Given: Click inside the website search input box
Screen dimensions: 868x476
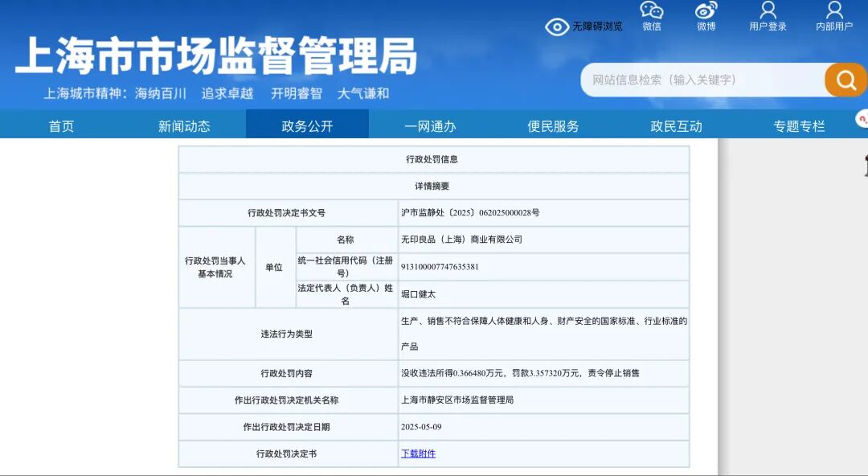Looking at the screenshot, I should (699, 80).
